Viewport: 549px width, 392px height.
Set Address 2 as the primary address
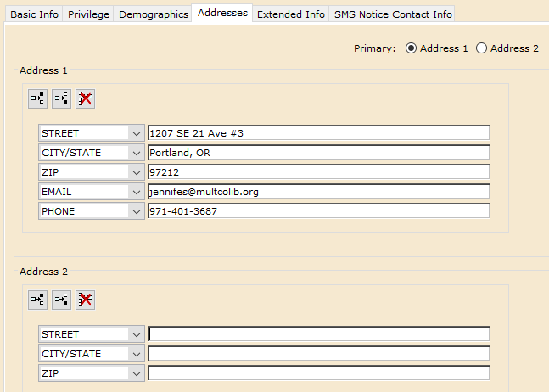pyautogui.click(x=482, y=48)
